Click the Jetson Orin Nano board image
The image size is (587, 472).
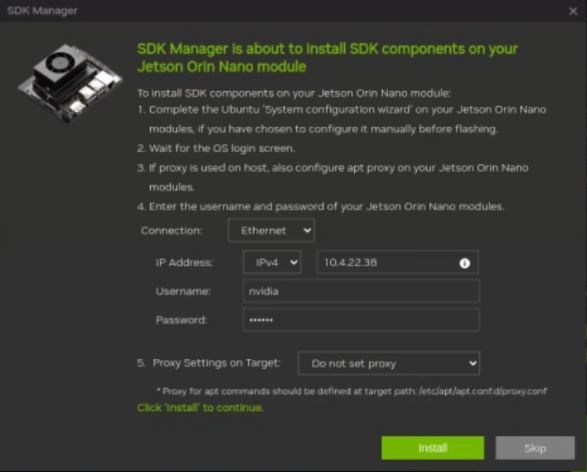pyautogui.click(x=70, y=83)
